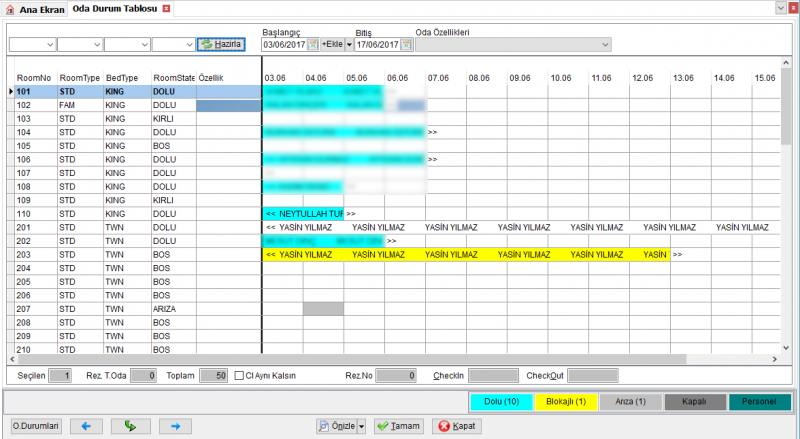Click the RoomNo column header
The width and height of the screenshot is (800, 439).
pyautogui.click(x=34, y=78)
